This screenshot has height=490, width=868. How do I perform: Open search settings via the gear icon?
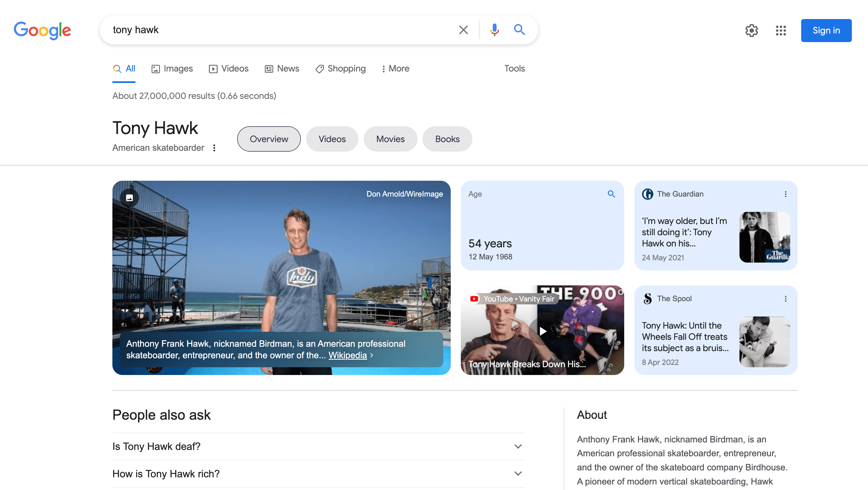pos(751,30)
